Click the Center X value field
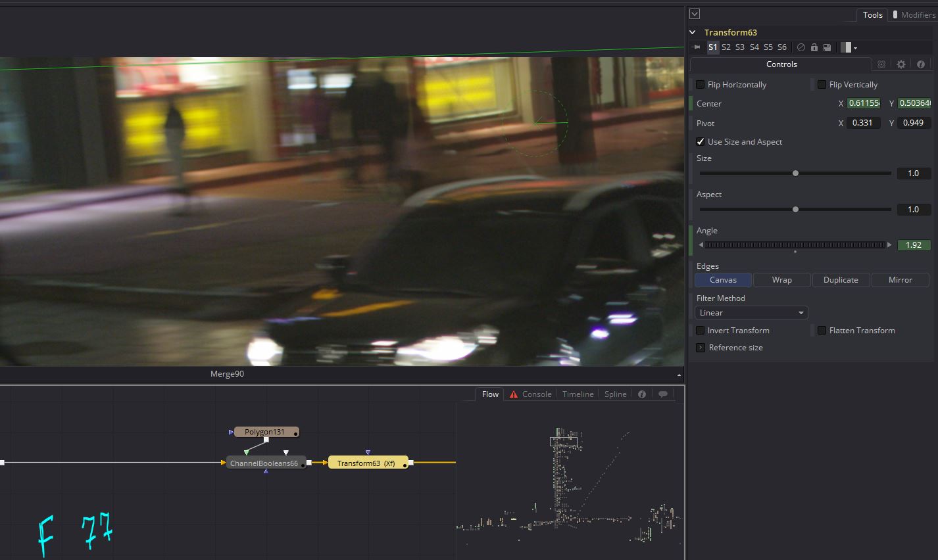 (x=864, y=103)
